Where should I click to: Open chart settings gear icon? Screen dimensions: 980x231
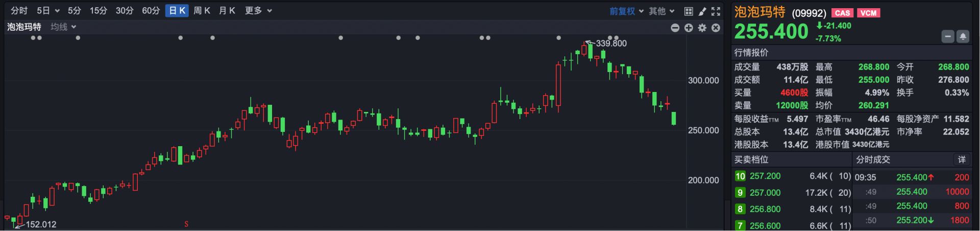tap(702, 28)
